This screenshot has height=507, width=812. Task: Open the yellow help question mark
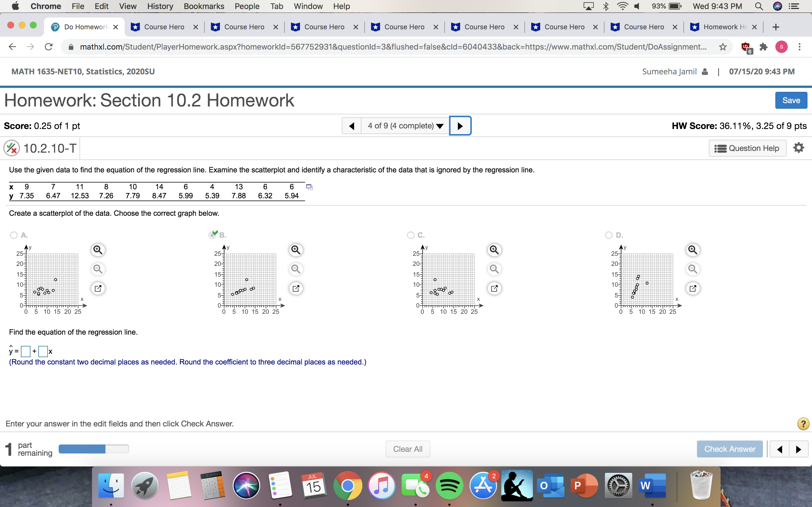(803, 424)
